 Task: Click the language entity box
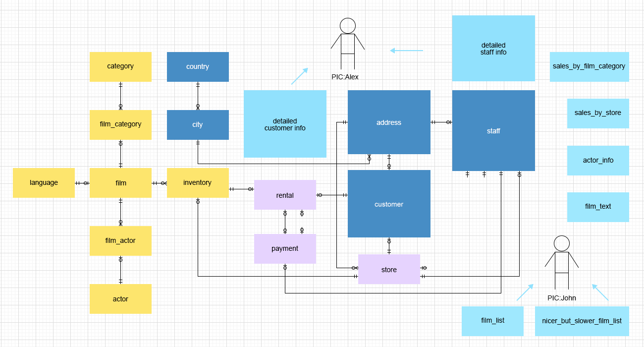click(44, 183)
